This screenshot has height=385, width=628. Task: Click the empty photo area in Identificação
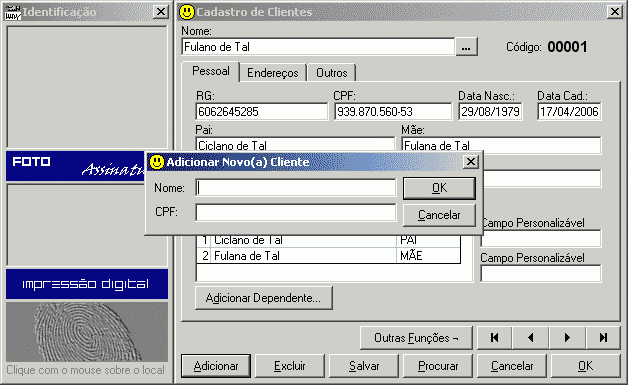click(87, 87)
